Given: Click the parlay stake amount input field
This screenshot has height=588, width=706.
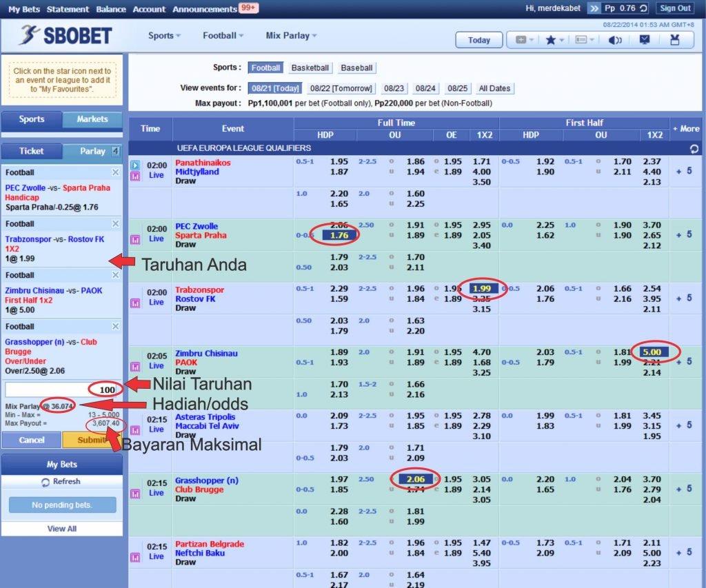Looking at the screenshot, I should [61, 389].
